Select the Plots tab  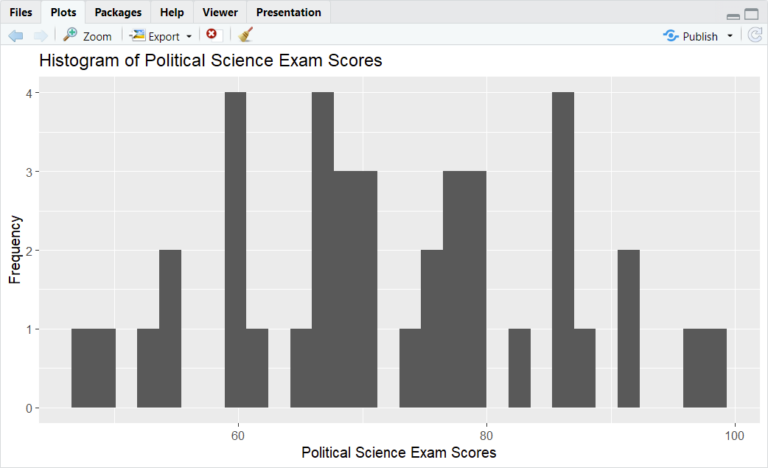click(x=64, y=12)
